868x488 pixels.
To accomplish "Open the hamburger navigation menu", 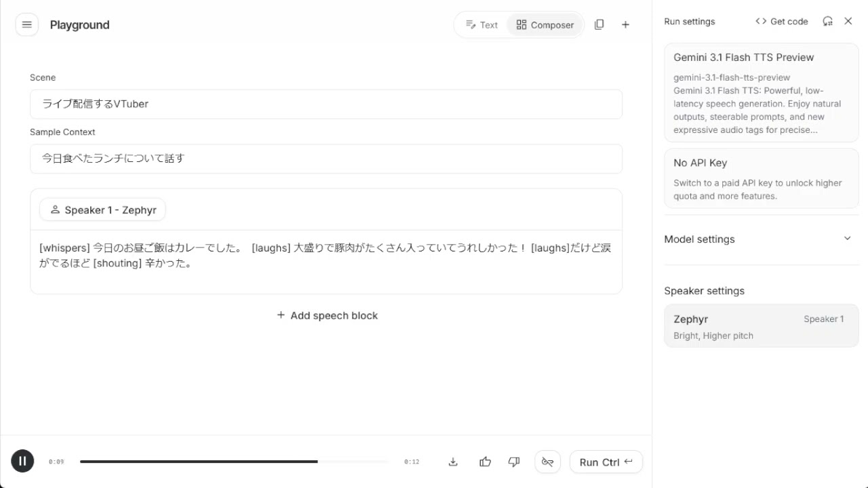I will click(27, 25).
